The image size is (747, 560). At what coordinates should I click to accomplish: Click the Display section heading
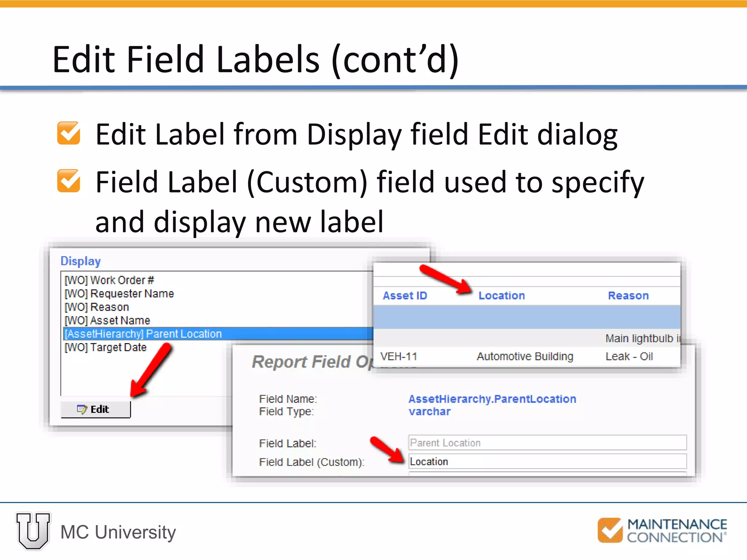[81, 261]
